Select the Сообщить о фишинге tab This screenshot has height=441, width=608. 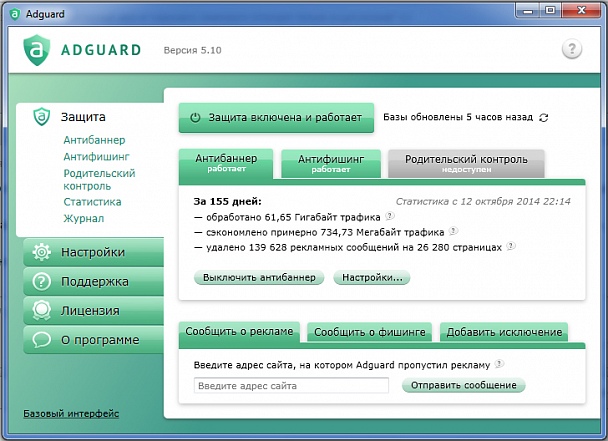click(370, 332)
